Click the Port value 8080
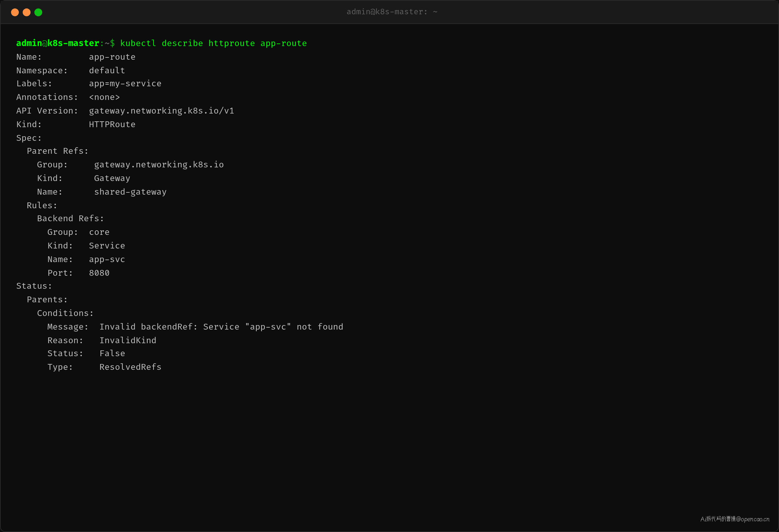 99,273
